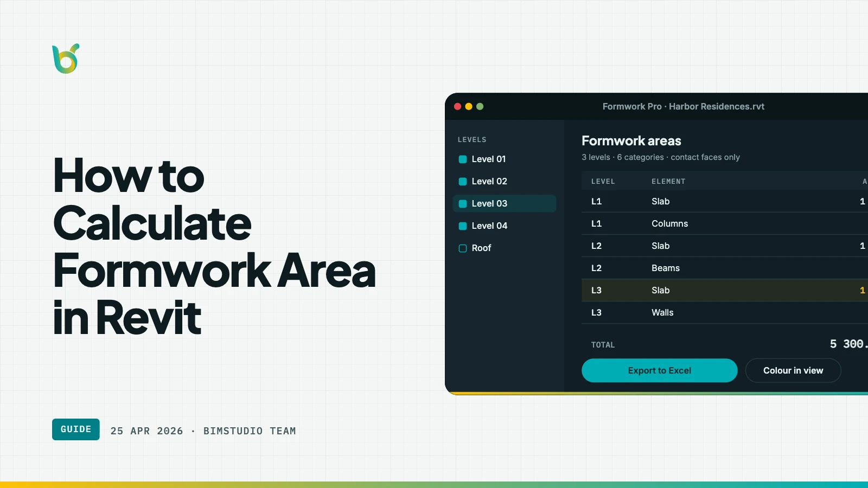The width and height of the screenshot is (868, 488).
Task: Click the 25 APR 2026 date text
Action: 147,431
